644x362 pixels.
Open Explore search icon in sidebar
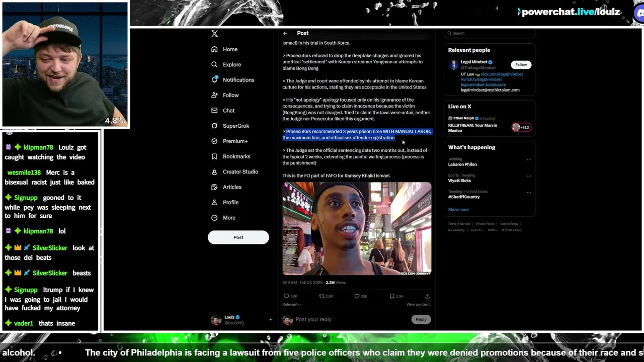pos(214,64)
